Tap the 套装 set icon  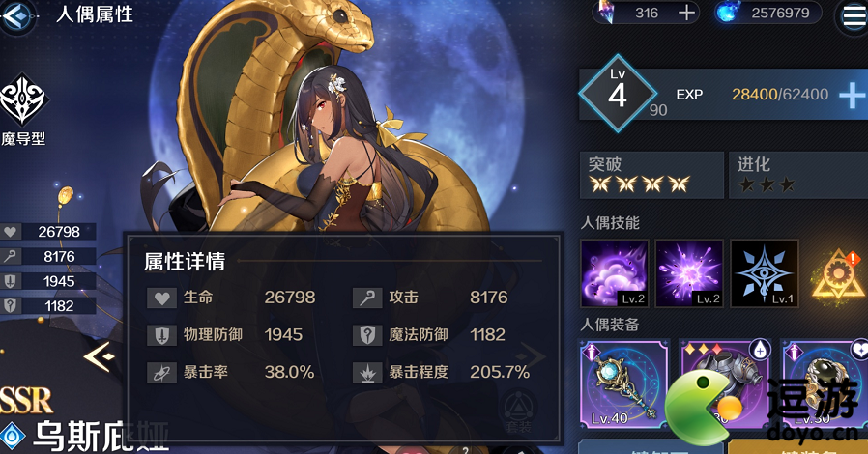518,412
